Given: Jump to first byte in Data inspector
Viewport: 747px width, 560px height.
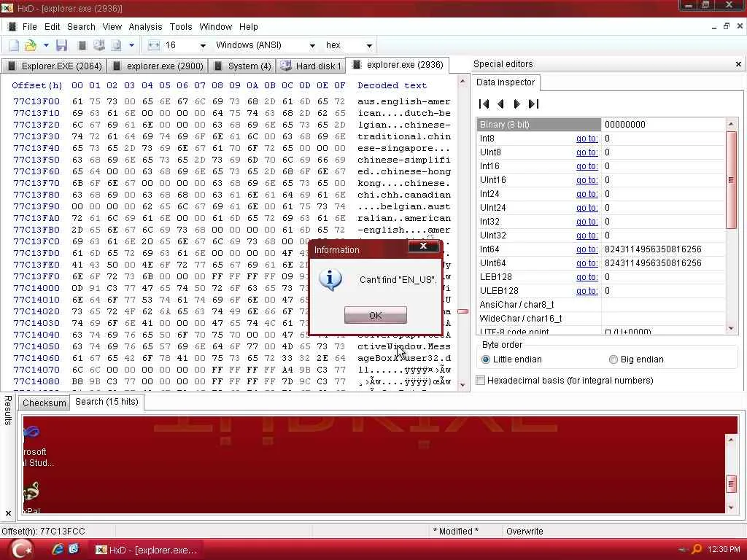Looking at the screenshot, I should point(484,104).
